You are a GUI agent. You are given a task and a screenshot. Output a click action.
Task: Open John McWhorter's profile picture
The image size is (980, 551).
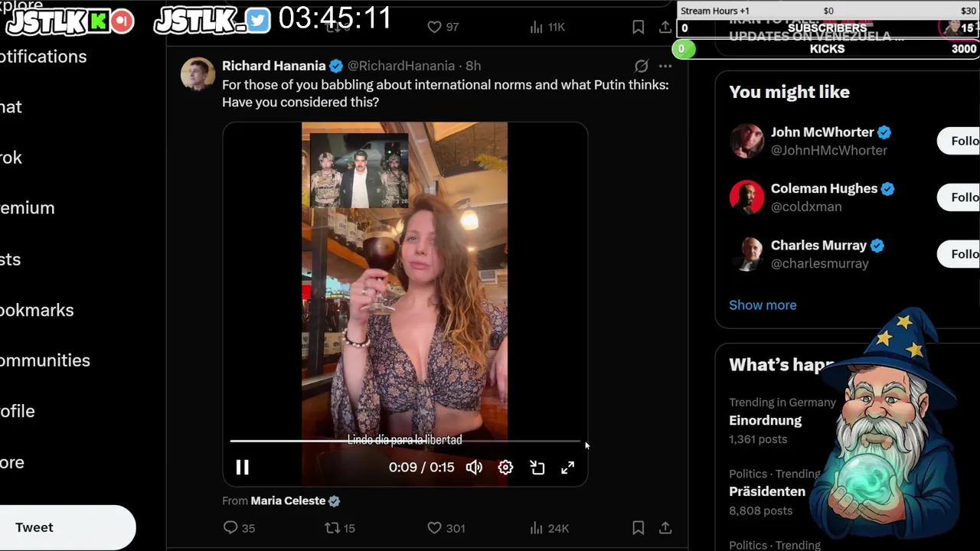click(x=746, y=141)
